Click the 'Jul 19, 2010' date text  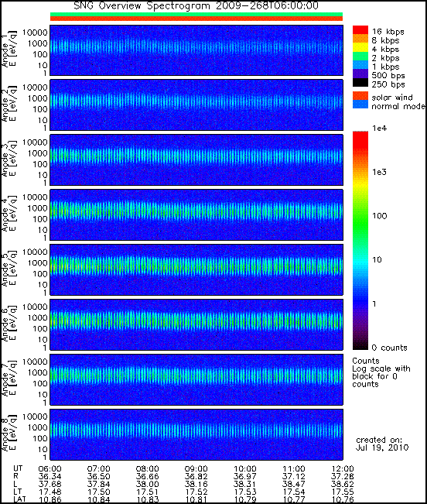coord(382,447)
